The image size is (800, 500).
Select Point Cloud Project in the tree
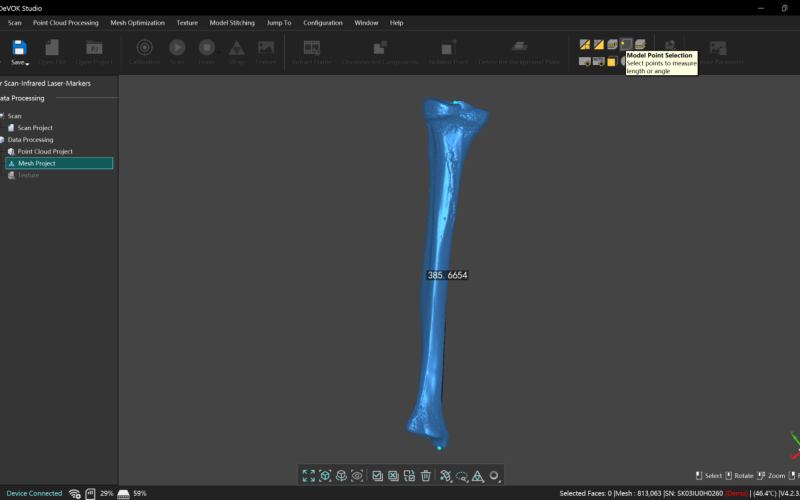click(x=45, y=151)
